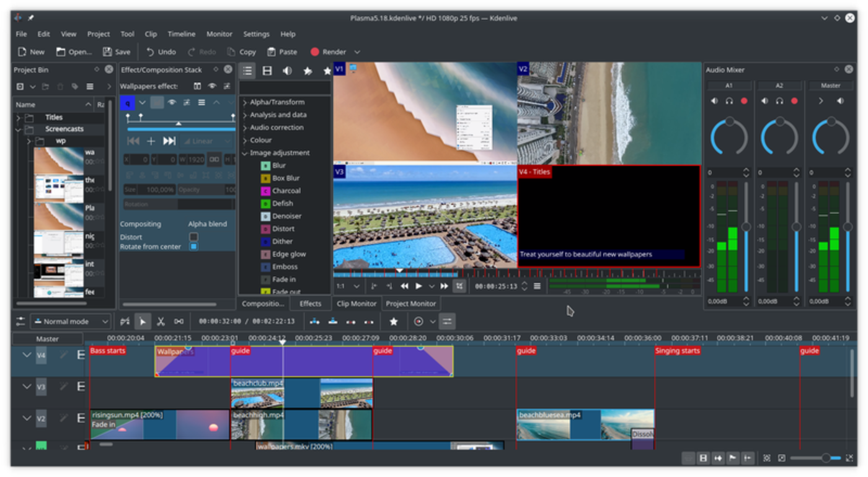Click the Save toolbar button
The height and width of the screenshot is (477, 868).
(x=117, y=52)
